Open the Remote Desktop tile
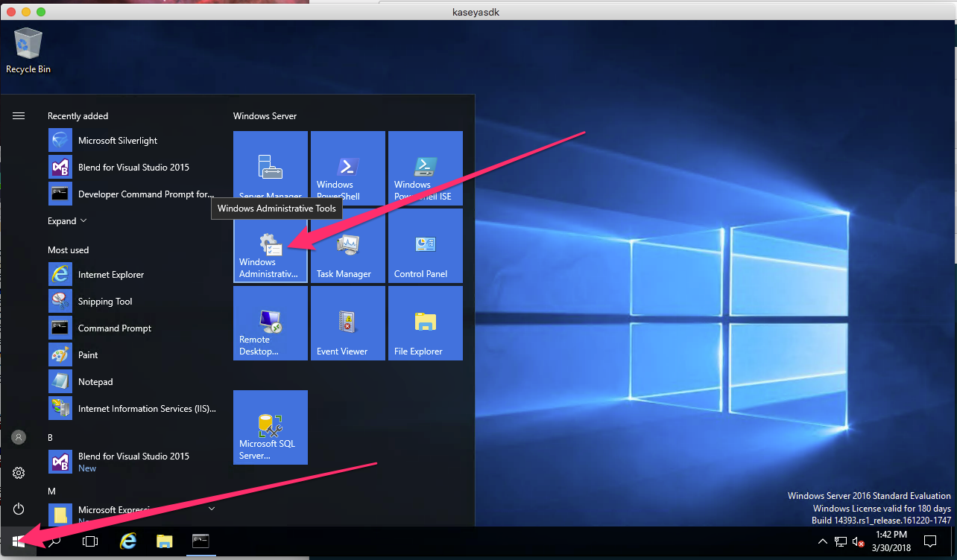 [x=271, y=323]
